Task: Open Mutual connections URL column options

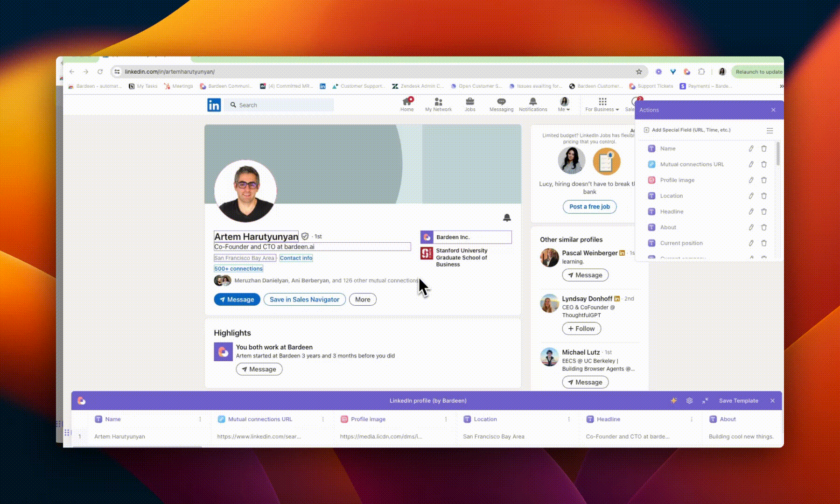Action: click(323, 419)
